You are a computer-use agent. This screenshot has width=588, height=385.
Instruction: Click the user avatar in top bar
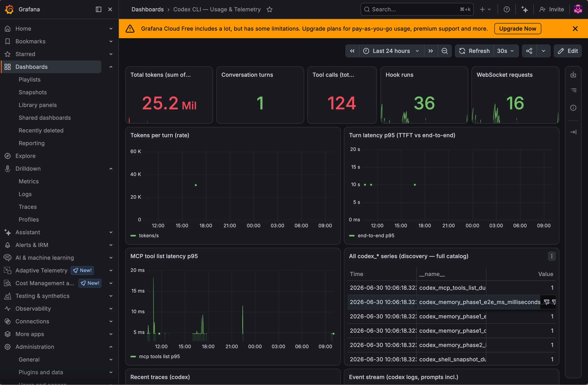click(578, 9)
